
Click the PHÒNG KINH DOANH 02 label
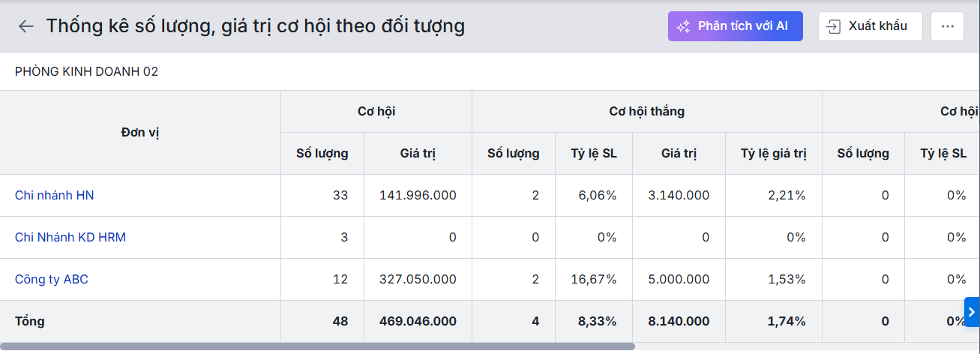pos(86,72)
